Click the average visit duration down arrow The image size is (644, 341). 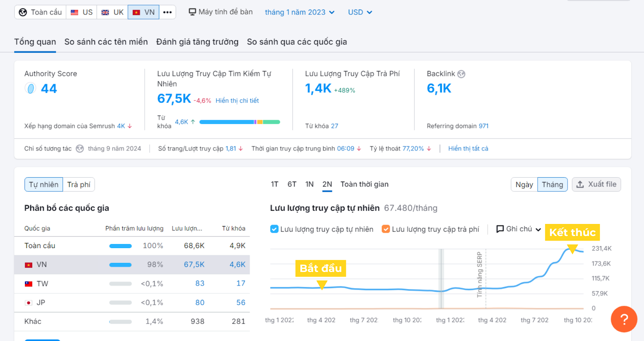pyautogui.click(x=359, y=148)
